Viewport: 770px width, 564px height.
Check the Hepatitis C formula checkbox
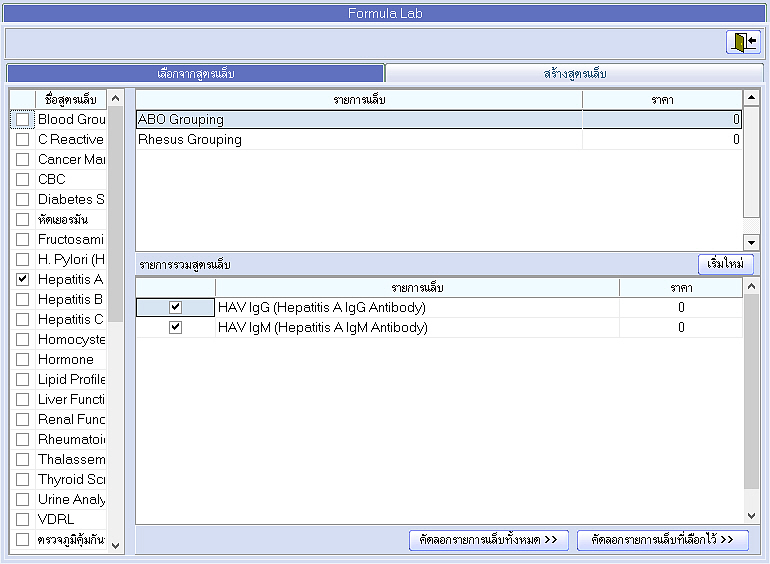pyautogui.click(x=23, y=320)
